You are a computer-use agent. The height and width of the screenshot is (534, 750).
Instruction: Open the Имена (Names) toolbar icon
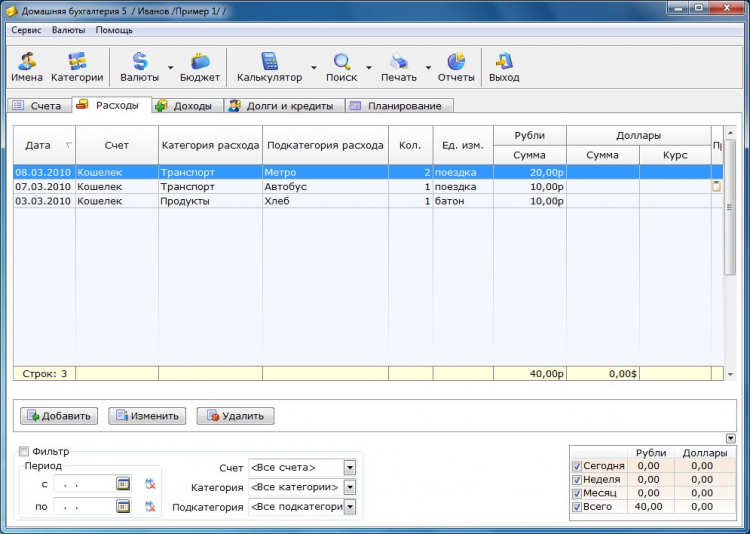[x=26, y=67]
